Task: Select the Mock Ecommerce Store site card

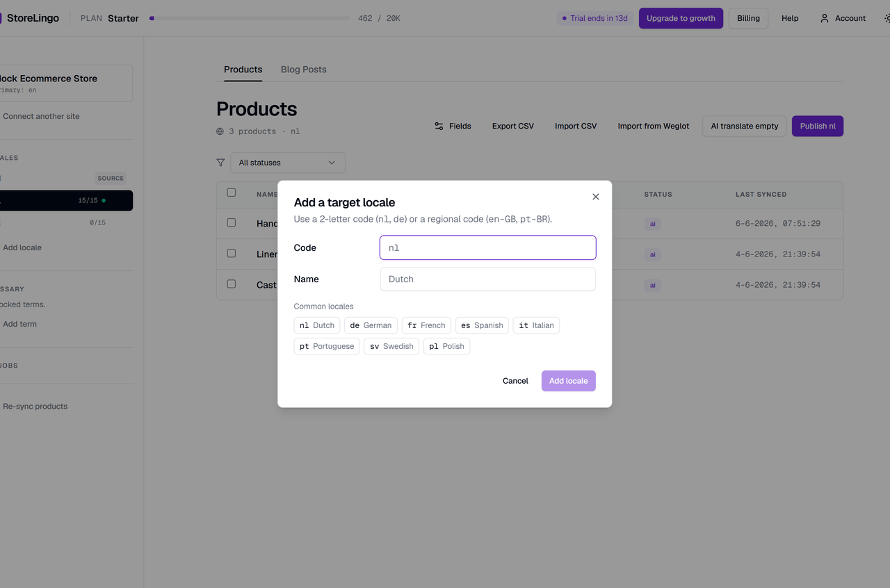Action: tap(66, 83)
